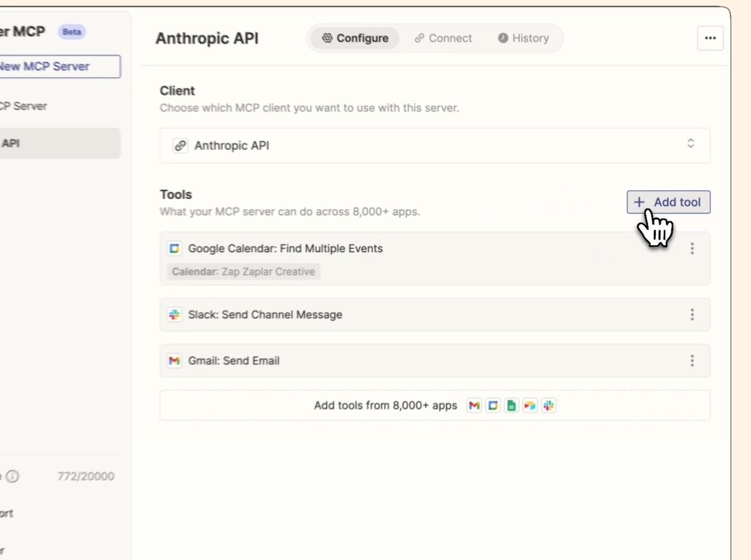
Task: Click the Beta badge
Action: [x=71, y=31]
